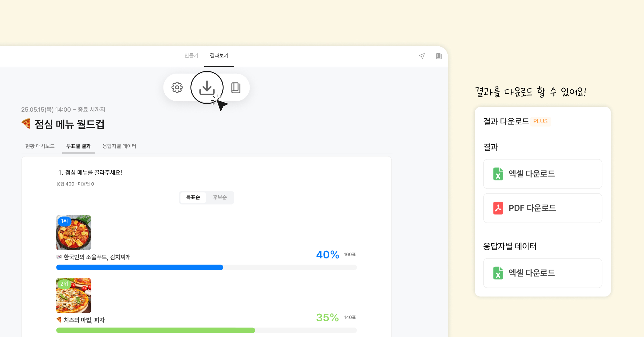Image resolution: width=644 pixels, height=337 pixels.
Task: Open the 만들기 tab
Action: 191,56
